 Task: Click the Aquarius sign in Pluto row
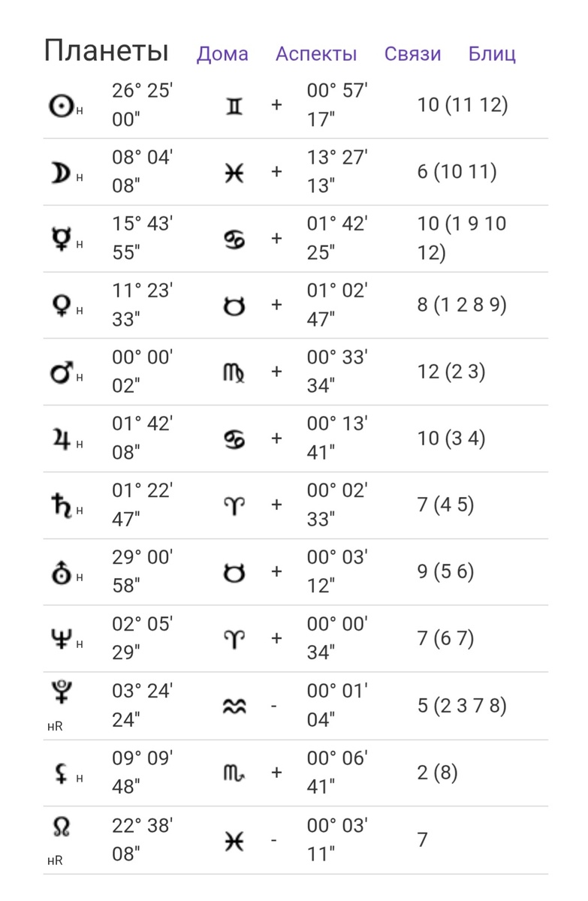point(235,707)
